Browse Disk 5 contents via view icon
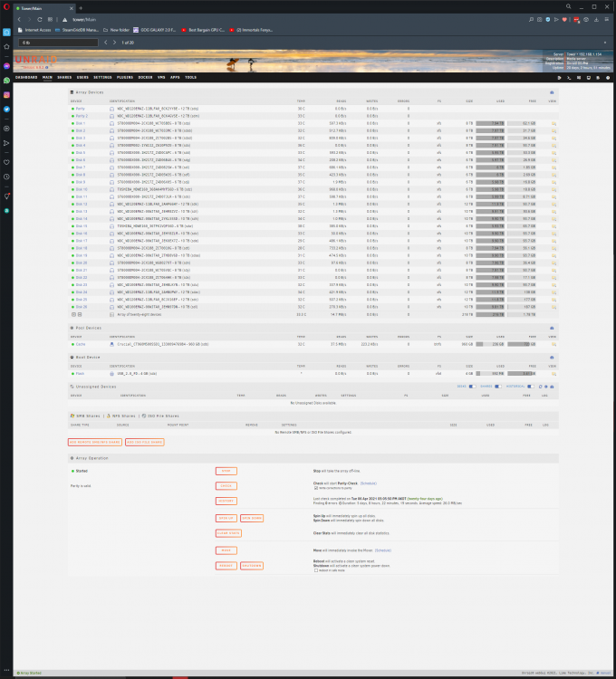This screenshot has width=616, height=679. (553, 153)
